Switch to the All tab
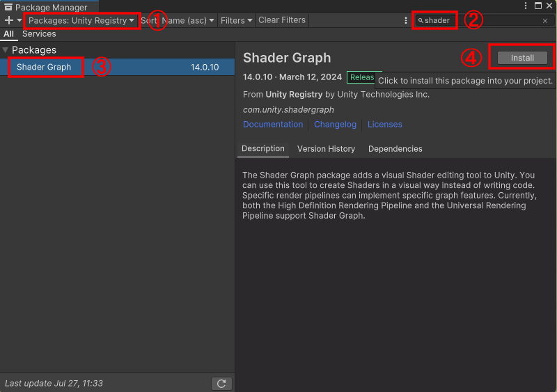This screenshot has width=557, height=392. coord(8,34)
